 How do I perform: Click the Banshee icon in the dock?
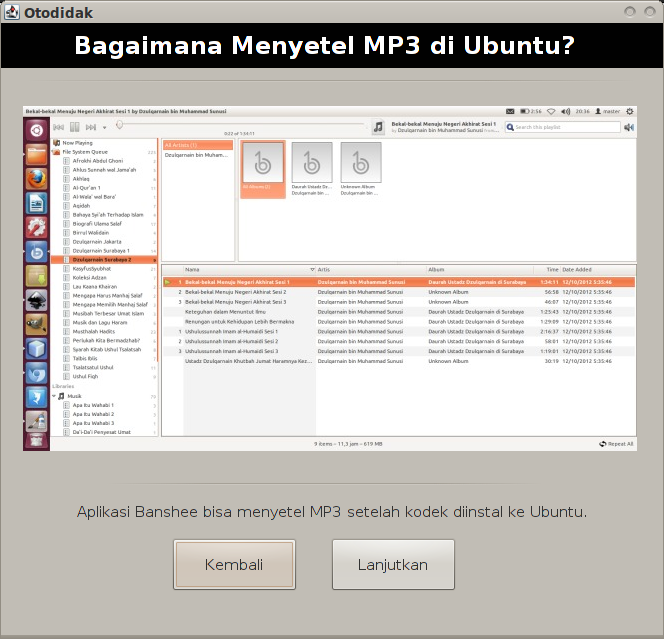click(x=36, y=252)
